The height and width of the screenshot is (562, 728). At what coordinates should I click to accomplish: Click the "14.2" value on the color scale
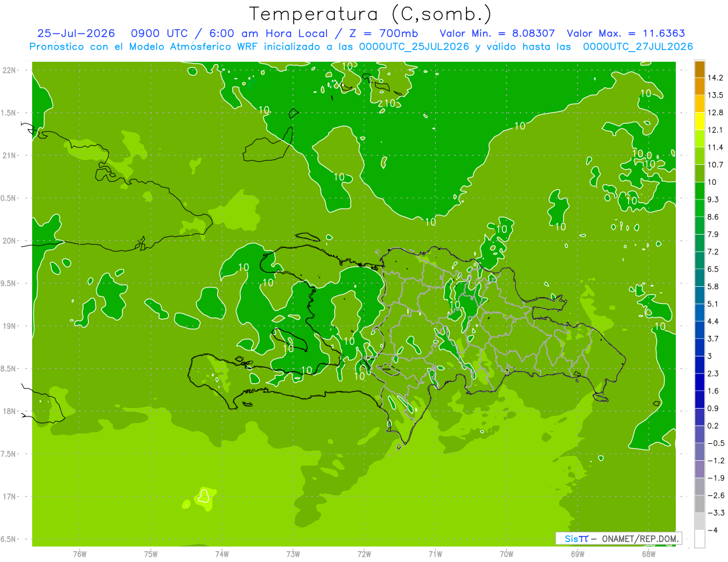tap(716, 78)
